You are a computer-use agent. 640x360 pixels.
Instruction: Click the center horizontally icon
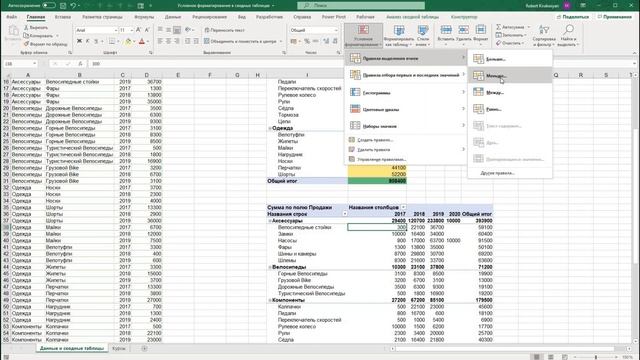(x=169, y=41)
